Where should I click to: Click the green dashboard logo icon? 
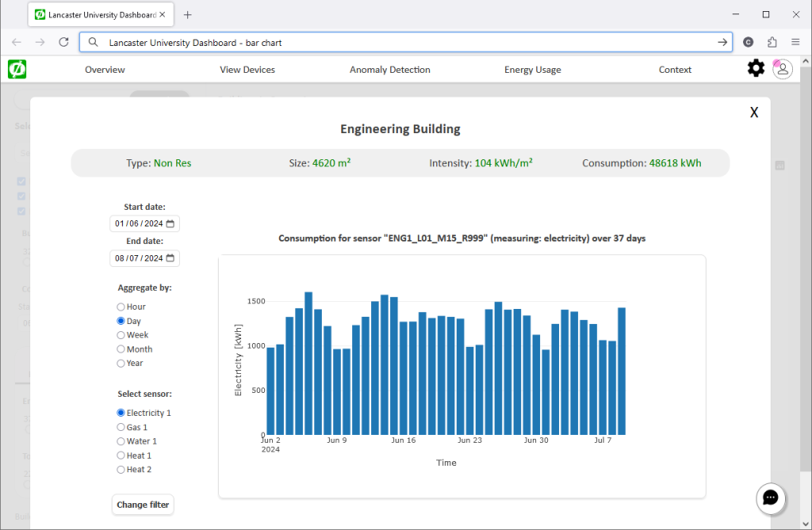pyautogui.click(x=17, y=70)
